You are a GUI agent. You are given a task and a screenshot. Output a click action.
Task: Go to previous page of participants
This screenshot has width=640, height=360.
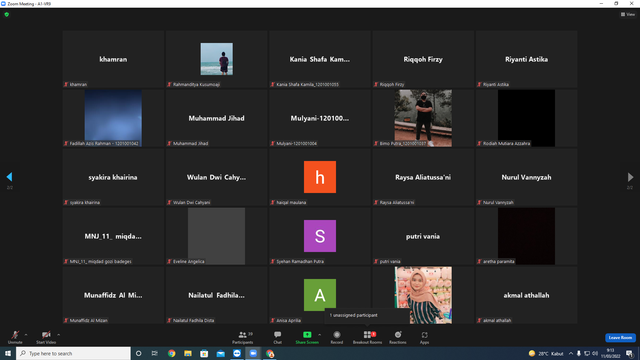(9, 177)
